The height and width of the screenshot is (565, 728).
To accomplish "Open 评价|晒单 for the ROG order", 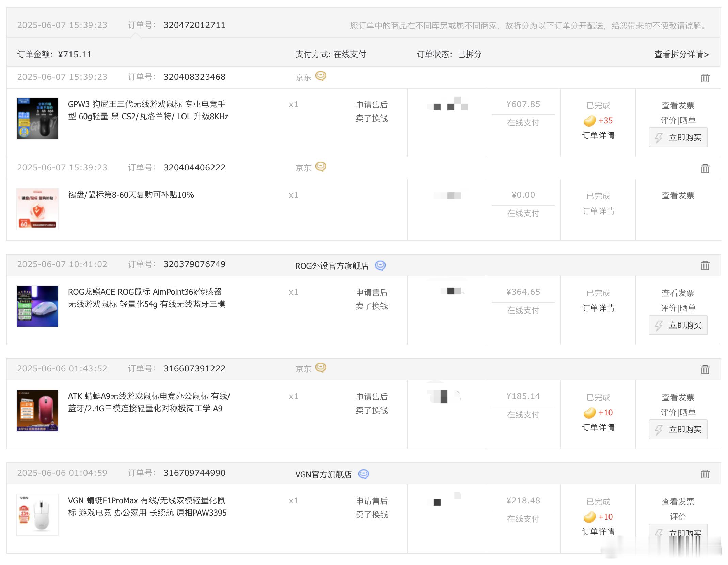I will point(678,308).
